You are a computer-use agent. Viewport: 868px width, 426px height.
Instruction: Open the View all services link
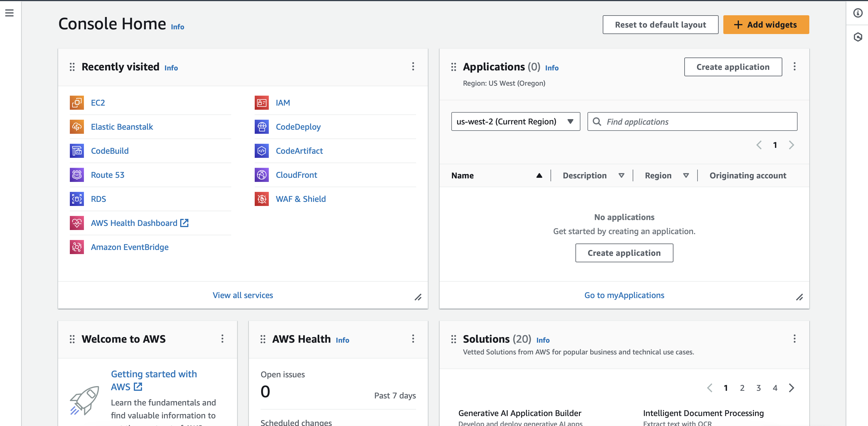pyautogui.click(x=243, y=295)
